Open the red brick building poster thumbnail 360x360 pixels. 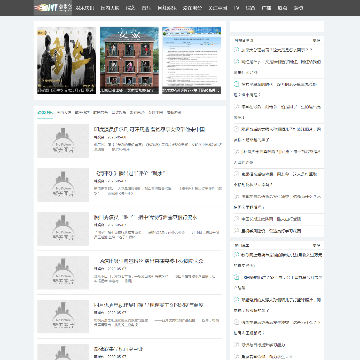129,60
